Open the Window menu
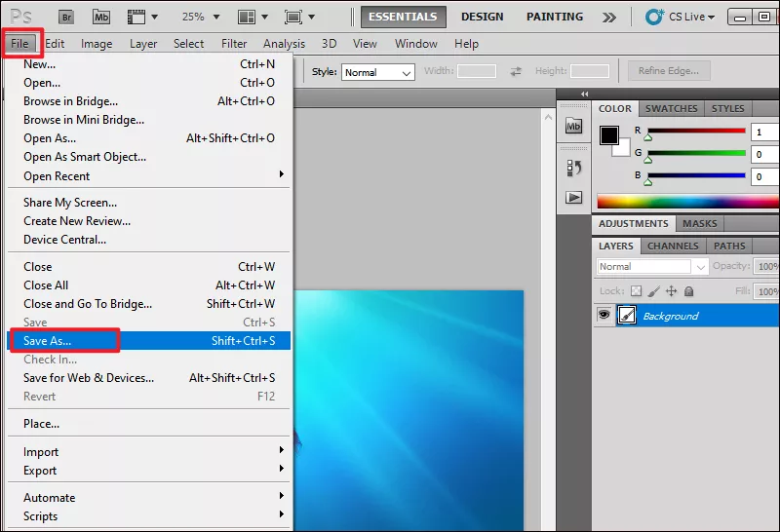This screenshot has width=780, height=532. (416, 44)
